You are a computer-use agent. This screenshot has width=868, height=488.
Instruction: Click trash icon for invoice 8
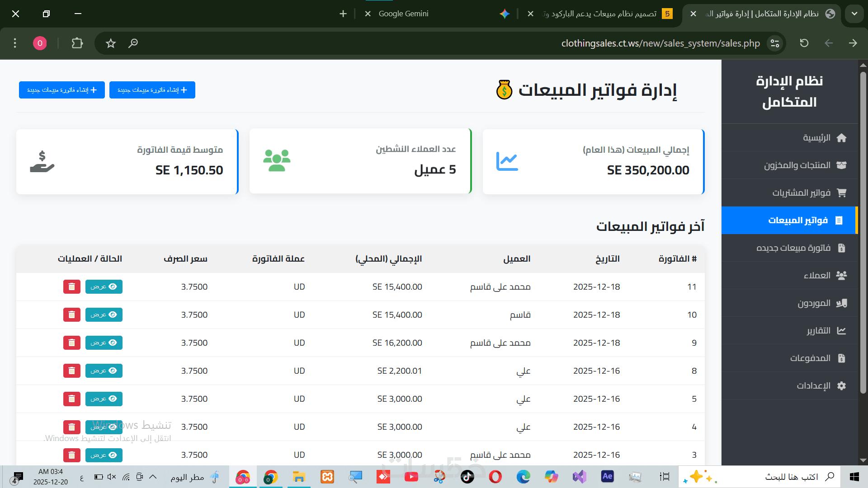71,371
